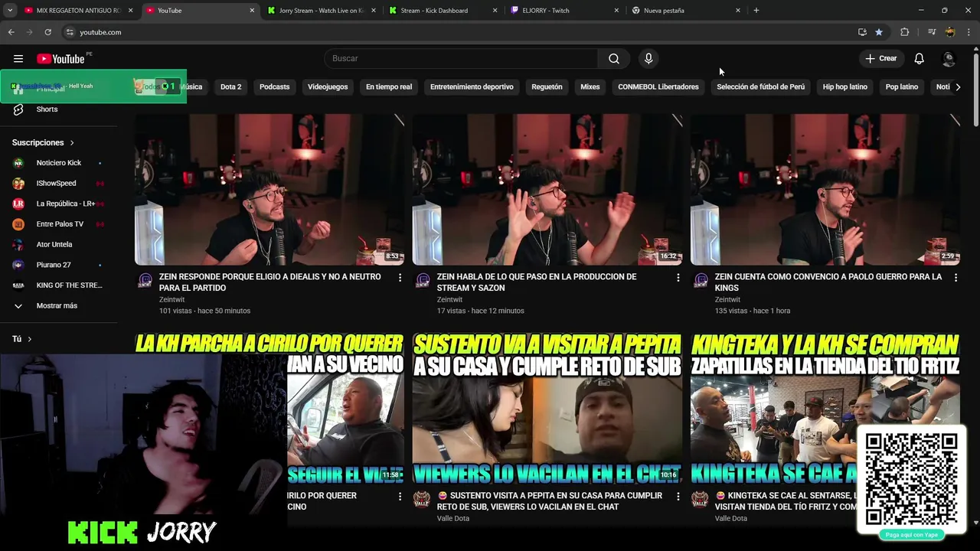Viewport: 980px width, 551px height.
Task: Open La República - LR+ channel
Action: click(59, 204)
